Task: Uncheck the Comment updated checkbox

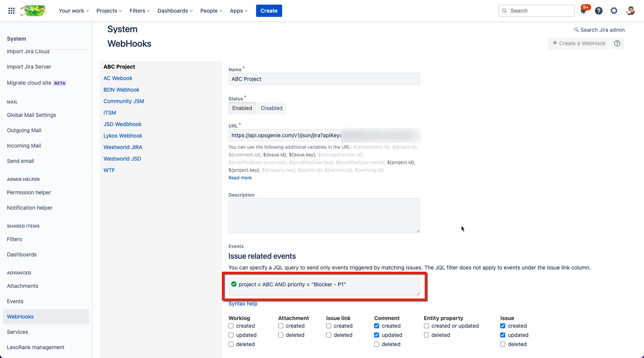Action: [x=376, y=335]
